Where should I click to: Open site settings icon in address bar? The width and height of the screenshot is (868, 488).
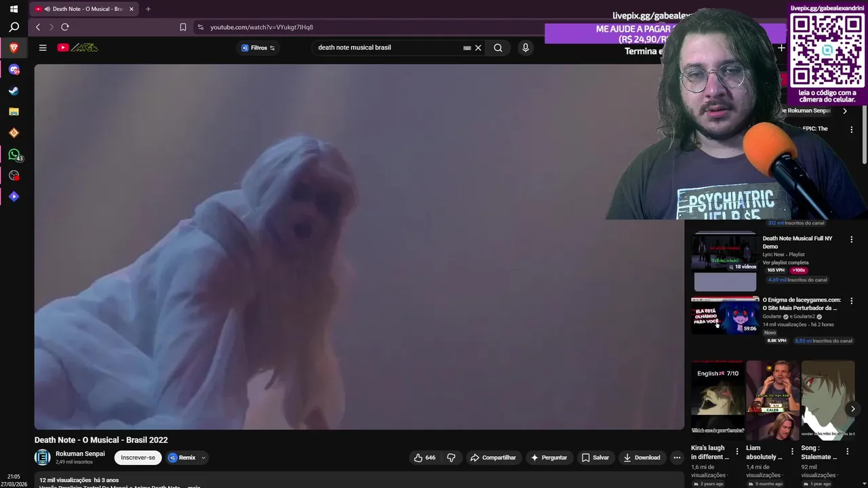pos(200,27)
